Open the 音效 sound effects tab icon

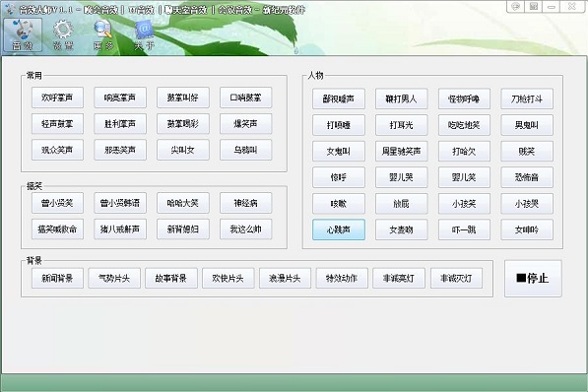pyautogui.click(x=23, y=34)
